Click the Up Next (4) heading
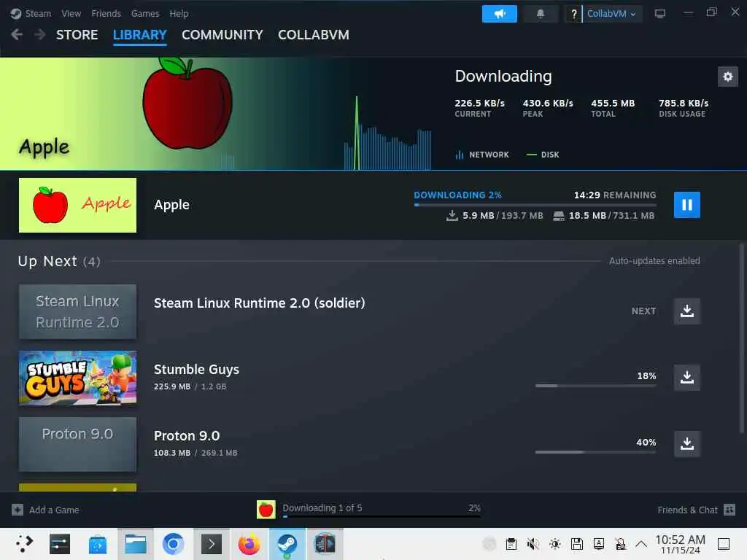 tap(59, 262)
